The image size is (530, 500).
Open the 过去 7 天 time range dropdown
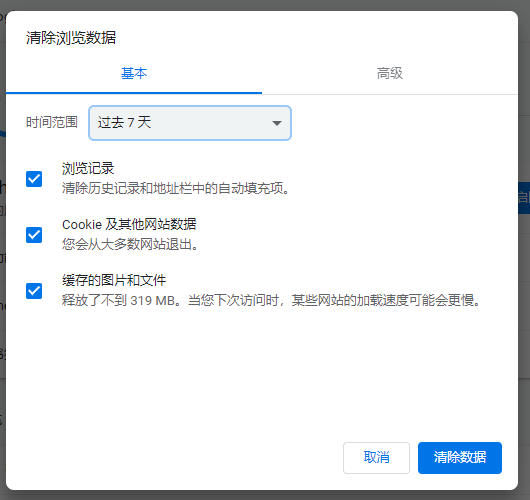[x=190, y=123]
